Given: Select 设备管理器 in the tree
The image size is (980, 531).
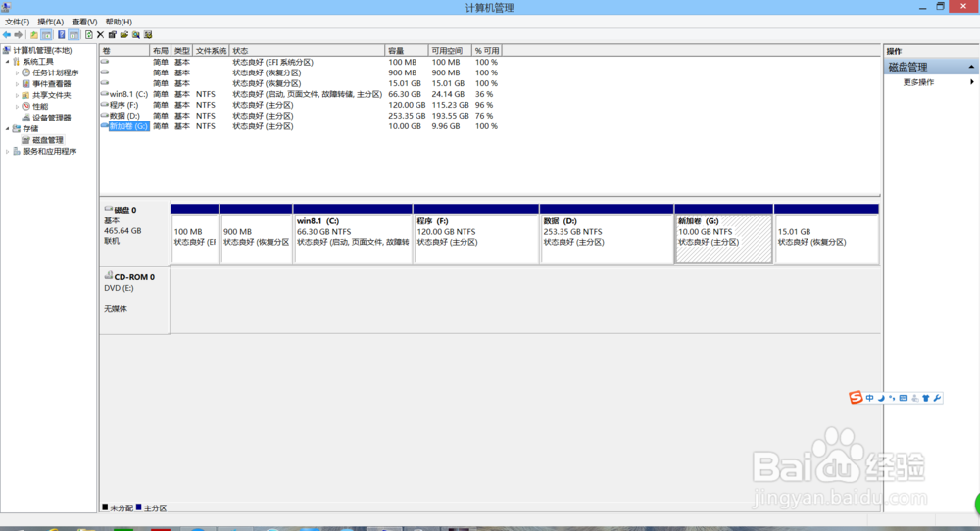Looking at the screenshot, I should coord(52,118).
